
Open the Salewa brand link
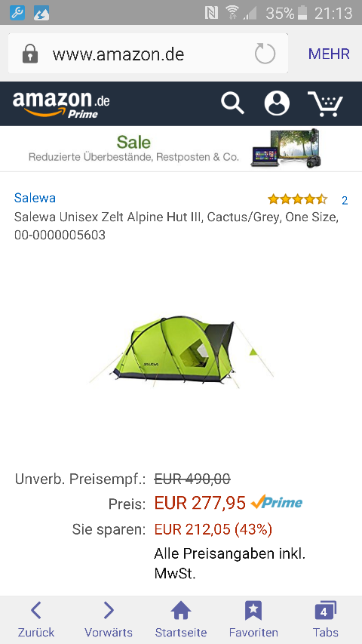[35, 198]
